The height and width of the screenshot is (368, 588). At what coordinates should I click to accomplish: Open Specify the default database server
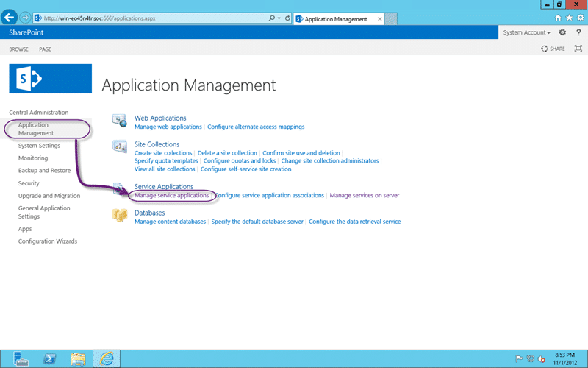click(257, 222)
